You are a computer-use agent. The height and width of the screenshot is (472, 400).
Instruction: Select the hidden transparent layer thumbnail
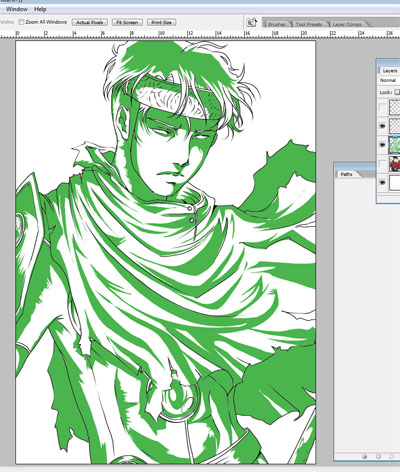pyautogui.click(x=395, y=107)
